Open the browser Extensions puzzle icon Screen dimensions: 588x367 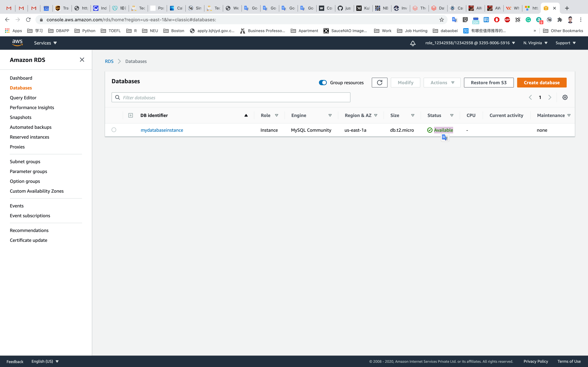tap(560, 20)
